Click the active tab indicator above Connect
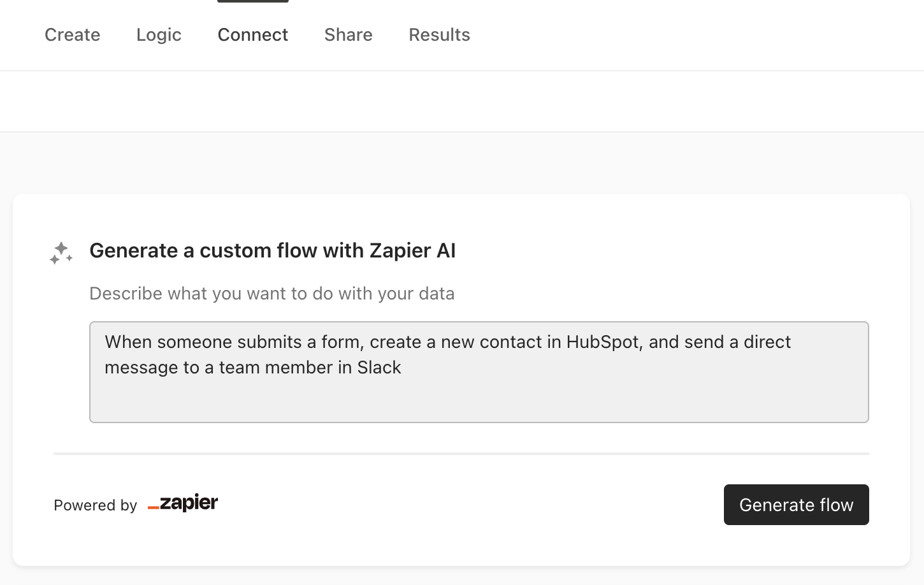Screen dimensions: 924x585 [x=253, y=1]
